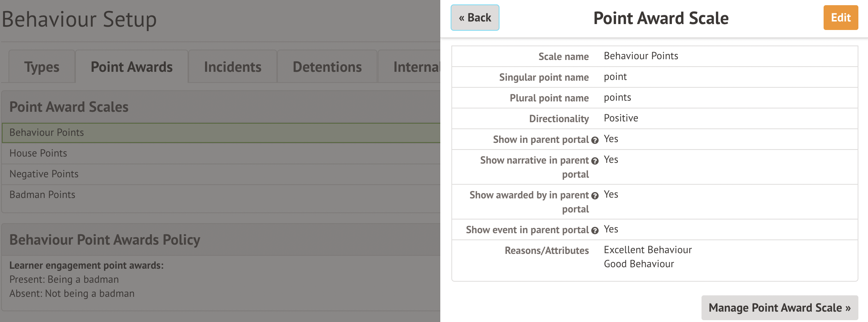The width and height of the screenshot is (868, 322).
Task: Click help icon beside Show narrative in parent
Action: [595, 161]
